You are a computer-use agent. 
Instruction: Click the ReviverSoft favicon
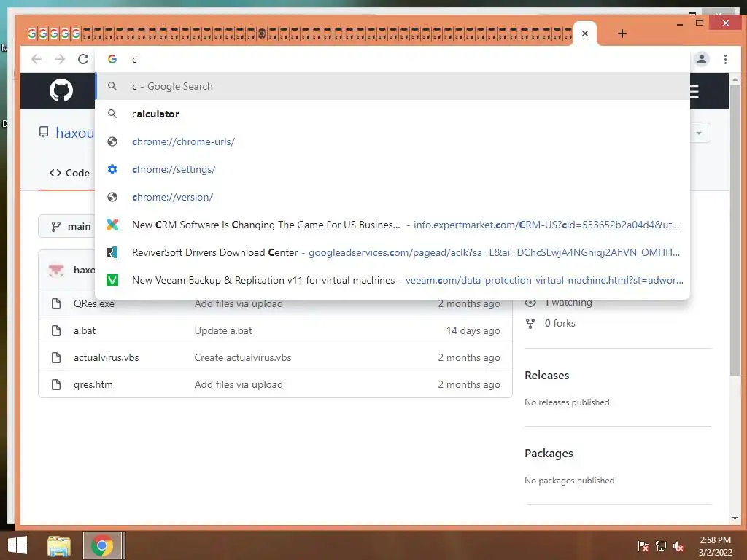[x=112, y=252]
